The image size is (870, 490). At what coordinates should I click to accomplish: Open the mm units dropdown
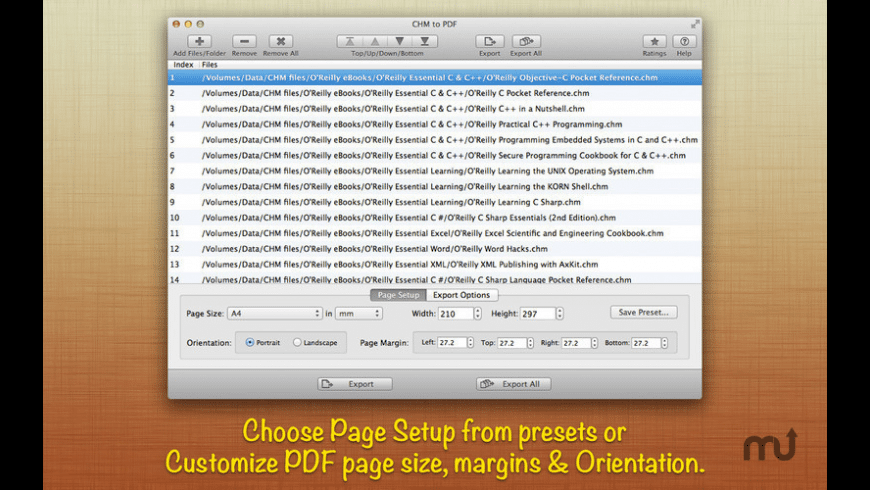coord(358,314)
